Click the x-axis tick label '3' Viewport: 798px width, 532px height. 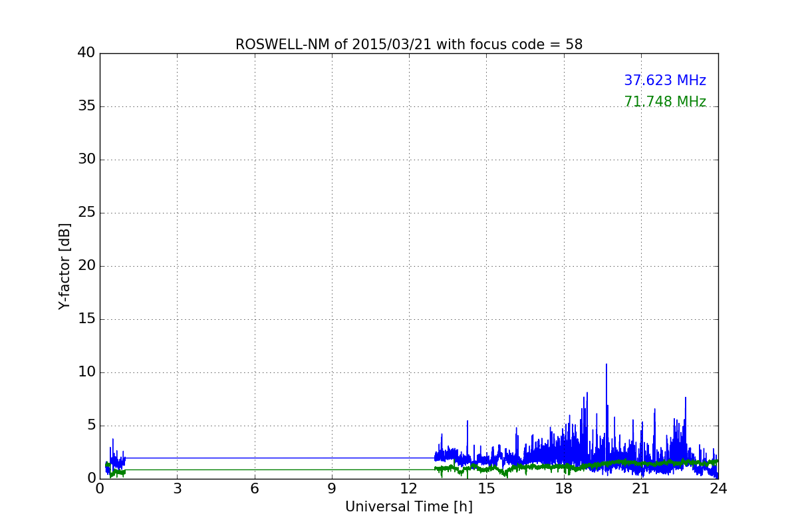[x=177, y=489]
